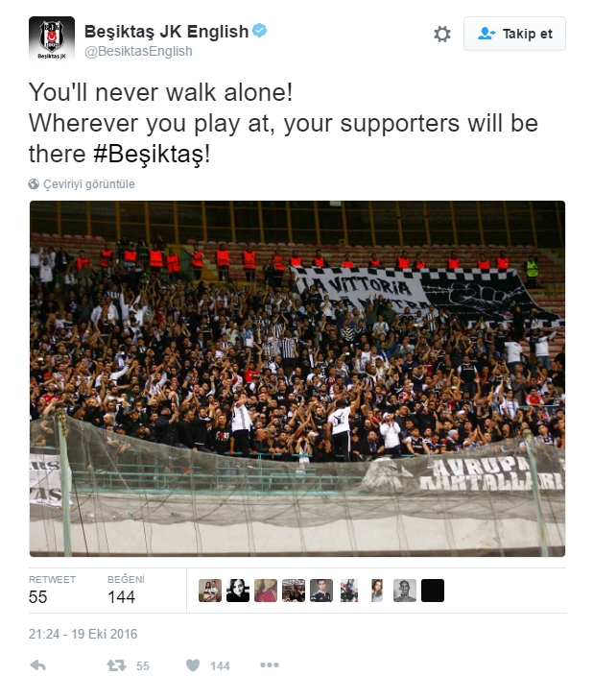This screenshot has height=700, width=593.
Task: Click the reply arrow icon
Action: [38, 665]
